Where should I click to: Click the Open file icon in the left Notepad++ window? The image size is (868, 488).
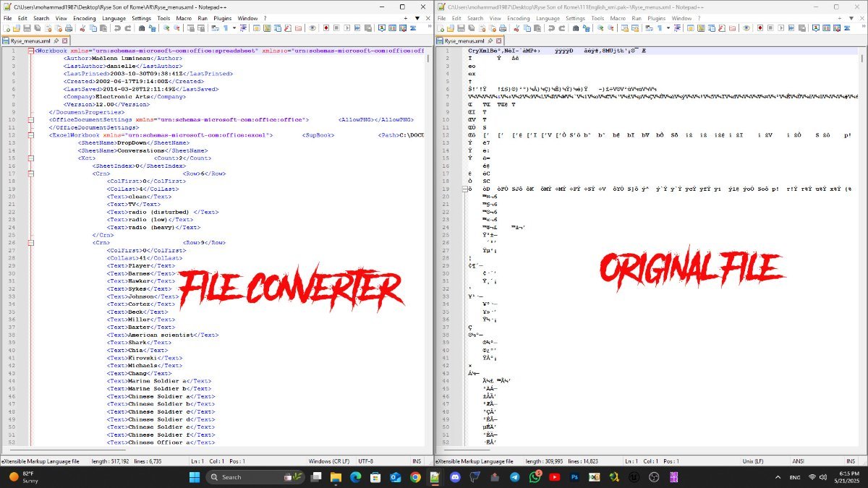pos(17,28)
